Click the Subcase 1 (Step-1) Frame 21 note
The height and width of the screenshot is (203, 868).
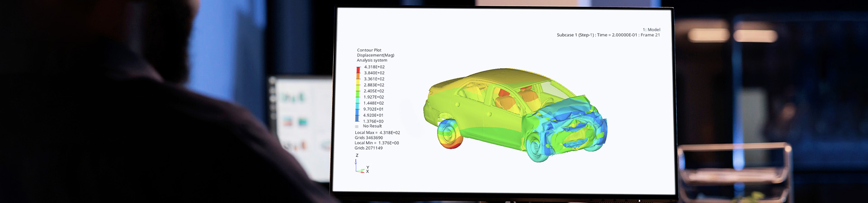coord(609,35)
